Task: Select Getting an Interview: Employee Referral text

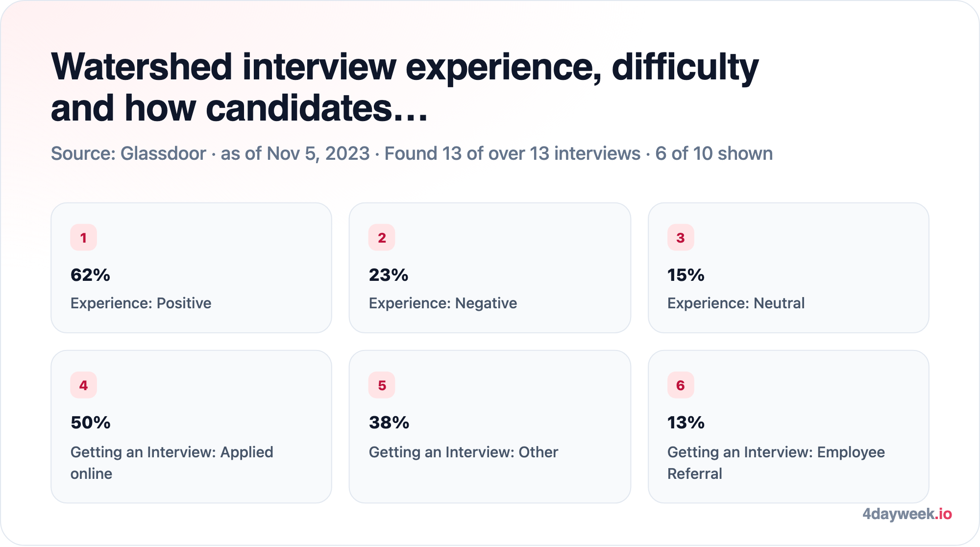Action: (776, 463)
